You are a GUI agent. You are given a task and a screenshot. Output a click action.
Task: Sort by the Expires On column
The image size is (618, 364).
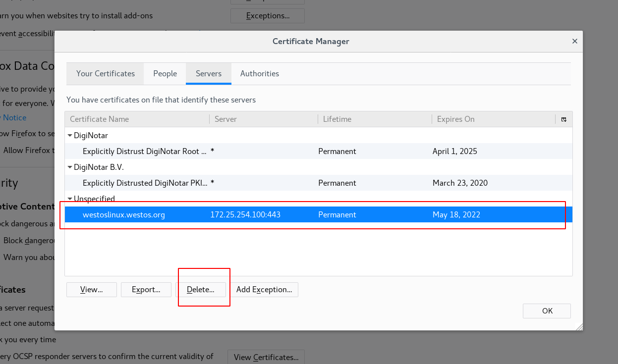pos(493,119)
